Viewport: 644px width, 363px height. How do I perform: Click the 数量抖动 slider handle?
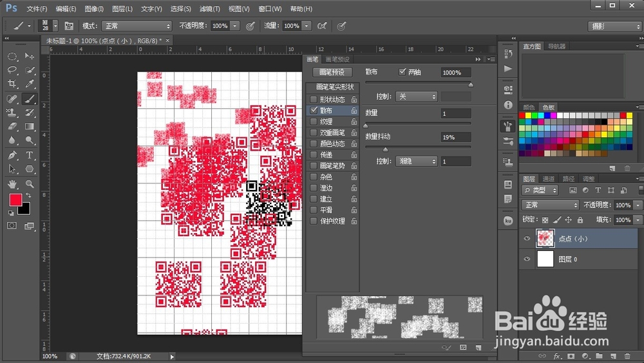click(x=385, y=149)
